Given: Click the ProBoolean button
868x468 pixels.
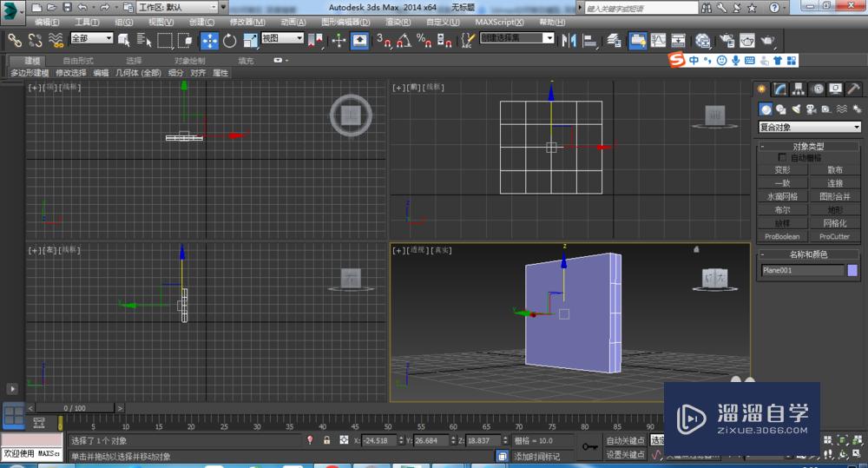Looking at the screenshot, I should 782,236.
